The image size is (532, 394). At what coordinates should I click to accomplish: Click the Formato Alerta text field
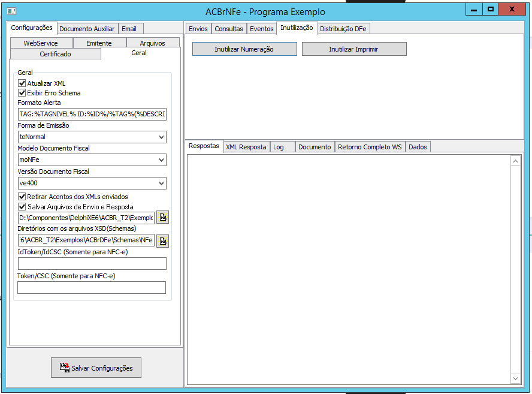coord(92,114)
